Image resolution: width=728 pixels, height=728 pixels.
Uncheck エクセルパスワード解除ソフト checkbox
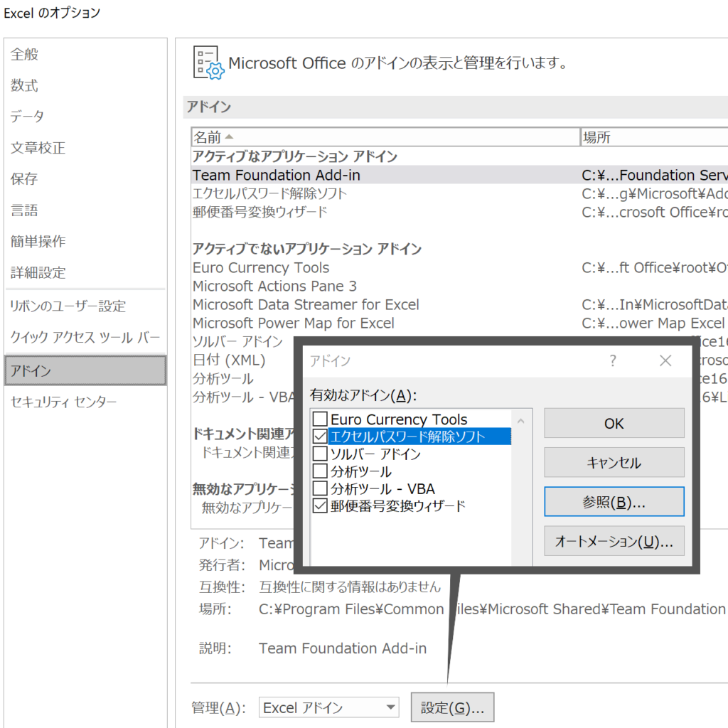(321, 437)
